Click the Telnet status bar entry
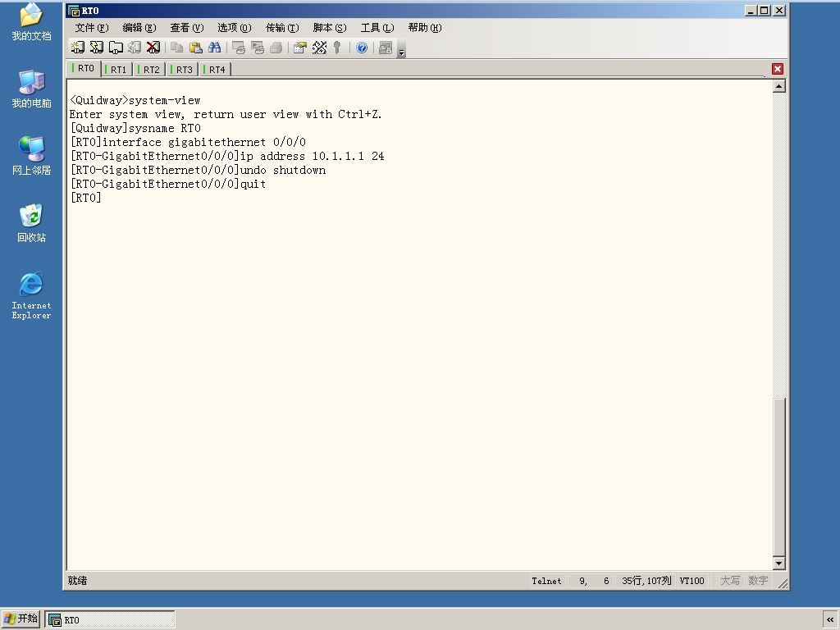This screenshot has height=630, width=840. pyautogui.click(x=546, y=581)
